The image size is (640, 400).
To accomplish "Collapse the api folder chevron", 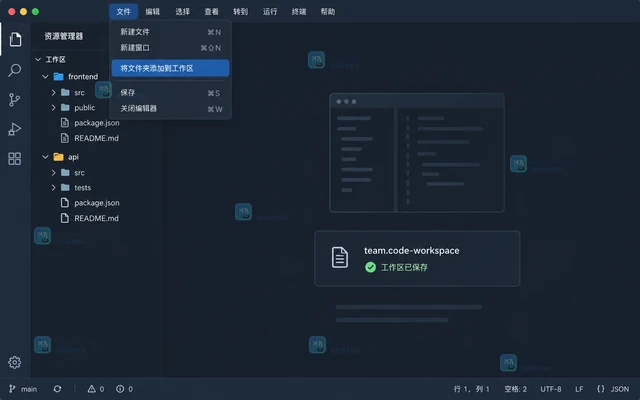I will click(x=45, y=157).
